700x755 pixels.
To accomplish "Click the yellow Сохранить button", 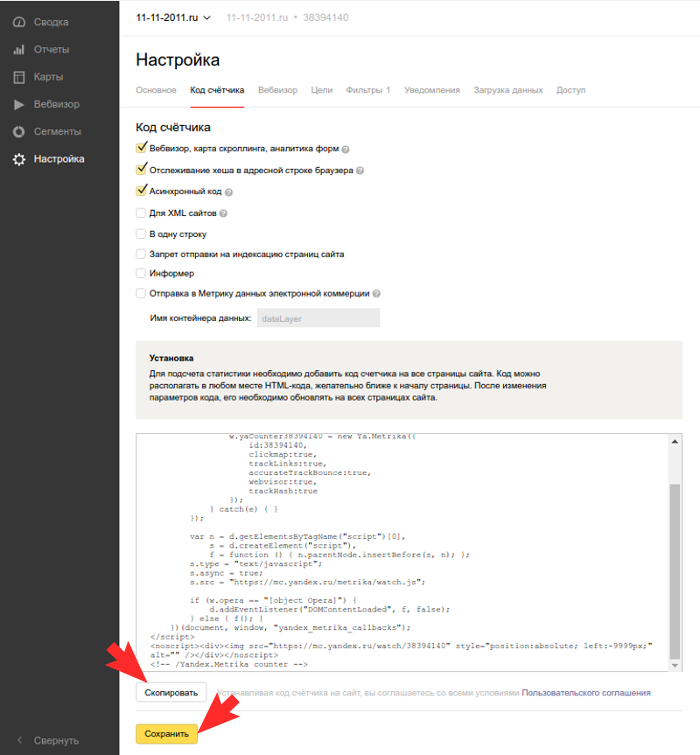I will [167, 734].
